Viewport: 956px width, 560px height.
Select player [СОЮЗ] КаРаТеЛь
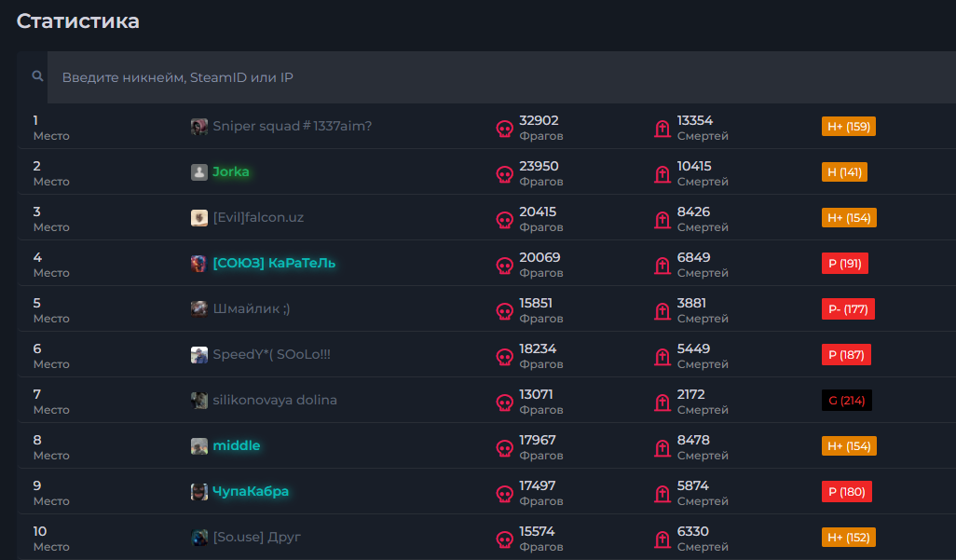tap(273, 264)
